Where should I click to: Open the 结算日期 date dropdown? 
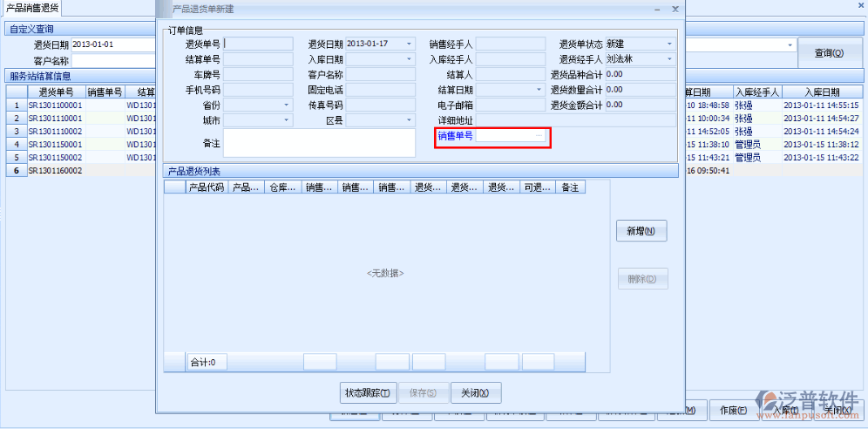coord(539,89)
